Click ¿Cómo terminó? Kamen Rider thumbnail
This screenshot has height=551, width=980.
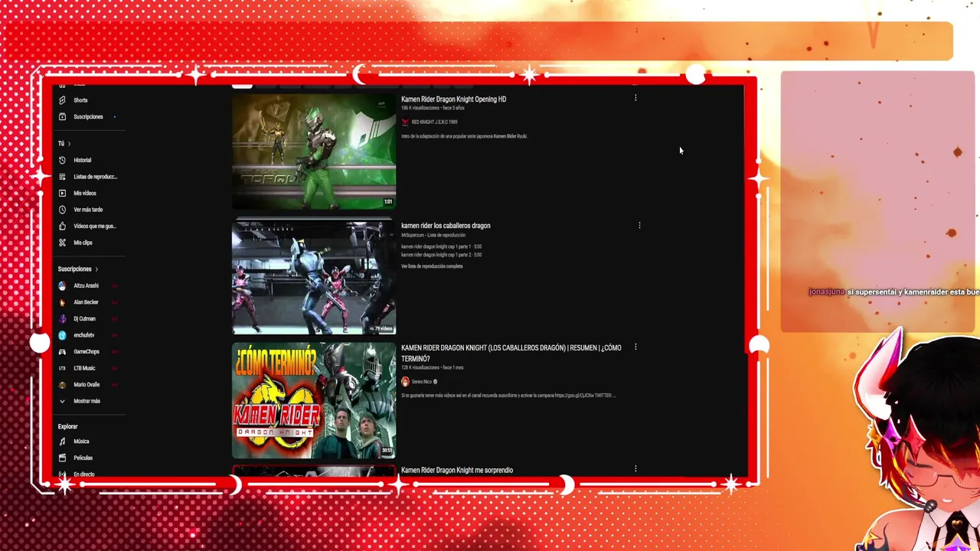(x=314, y=401)
